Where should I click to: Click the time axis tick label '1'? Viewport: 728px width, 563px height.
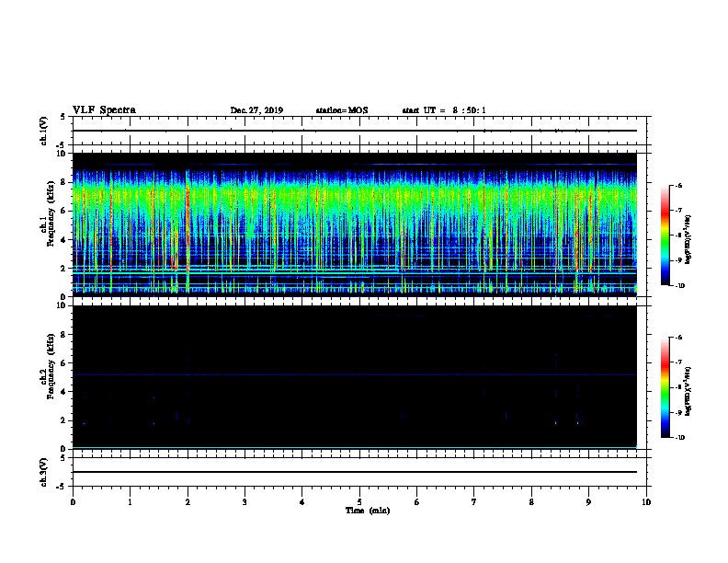(x=130, y=502)
